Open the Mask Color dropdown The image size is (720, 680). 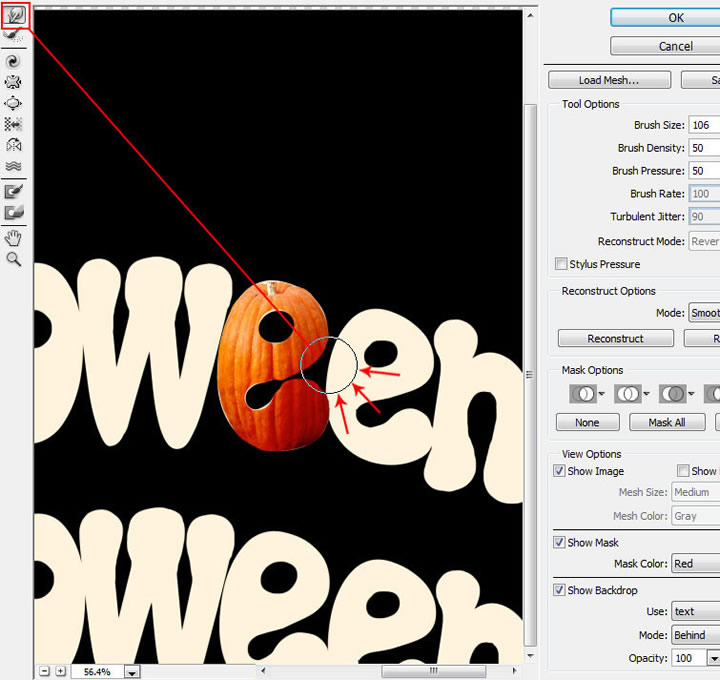tap(694, 564)
